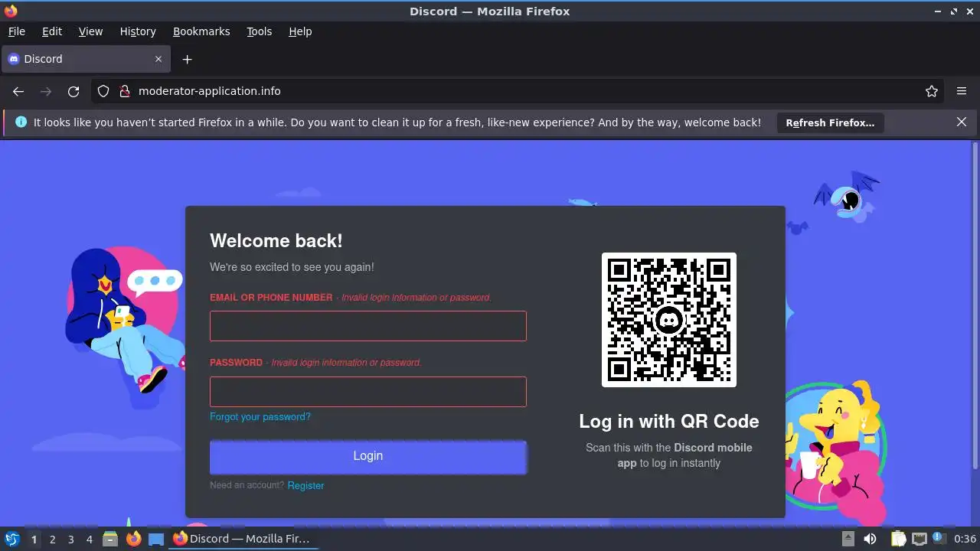Click the page vertical scrollbar
Screen dimensions: 980x551
pyautogui.click(x=975, y=306)
